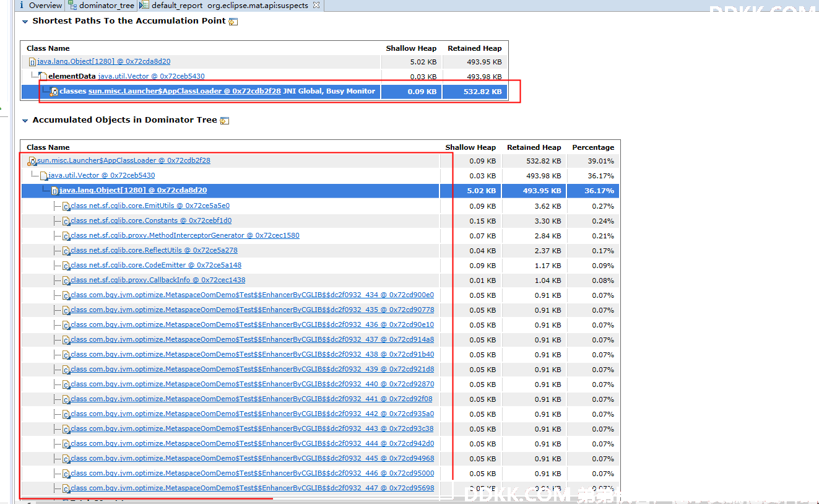Open java.lang.Object[1280] link in Shortest Paths table
The height and width of the screenshot is (504, 819).
(x=103, y=61)
